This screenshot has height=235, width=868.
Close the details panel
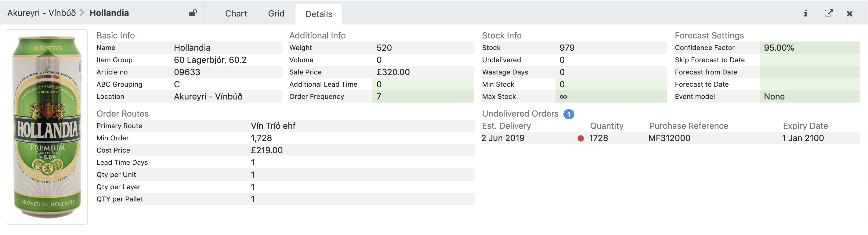click(849, 13)
